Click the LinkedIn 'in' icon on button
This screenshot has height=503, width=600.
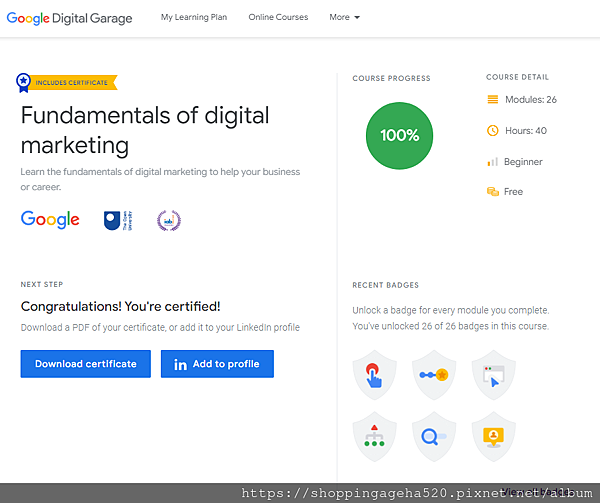(180, 364)
